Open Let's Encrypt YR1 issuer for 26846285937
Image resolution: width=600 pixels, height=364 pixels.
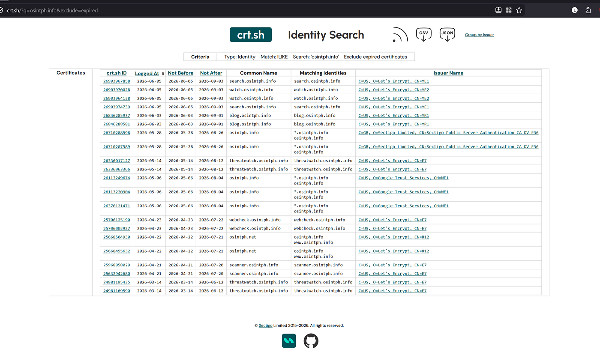(394, 116)
